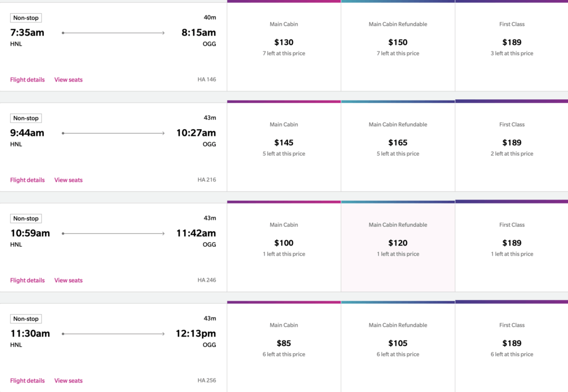The height and width of the screenshot is (392, 568).
Task: Open Flight details for HA 146
Action: pos(27,80)
